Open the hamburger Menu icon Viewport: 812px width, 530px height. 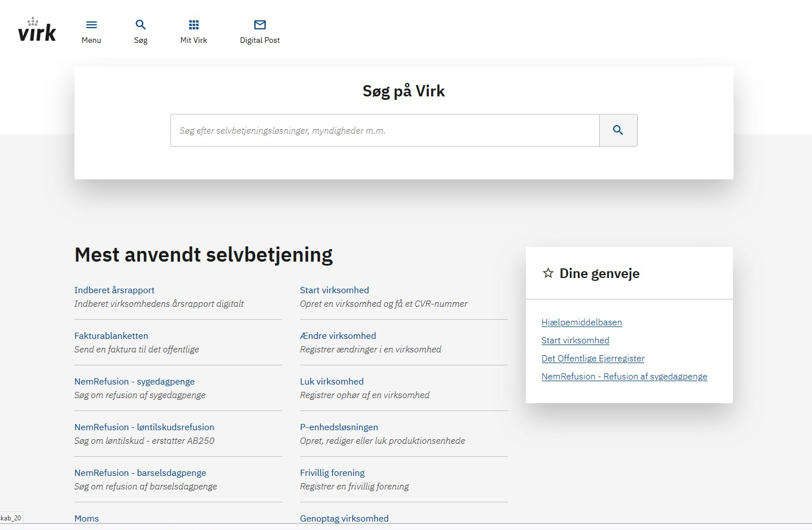(x=91, y=25)
